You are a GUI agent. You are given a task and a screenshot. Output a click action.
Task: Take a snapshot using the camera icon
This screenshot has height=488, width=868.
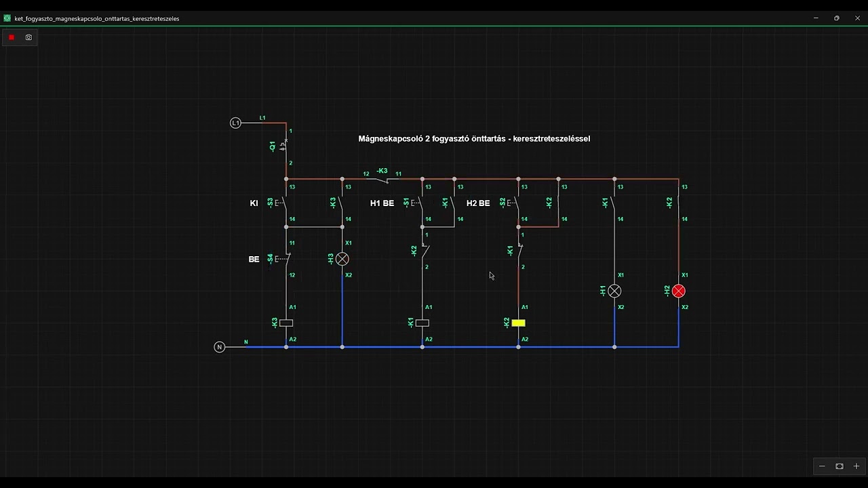[x=28, y=37]
